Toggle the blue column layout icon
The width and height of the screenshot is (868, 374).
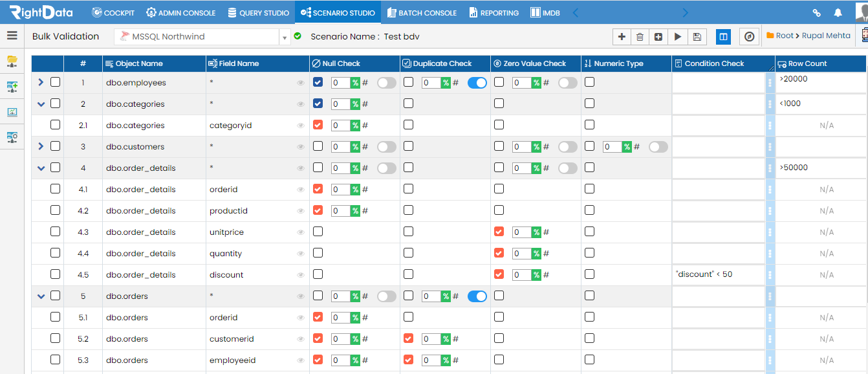point(724,37)
